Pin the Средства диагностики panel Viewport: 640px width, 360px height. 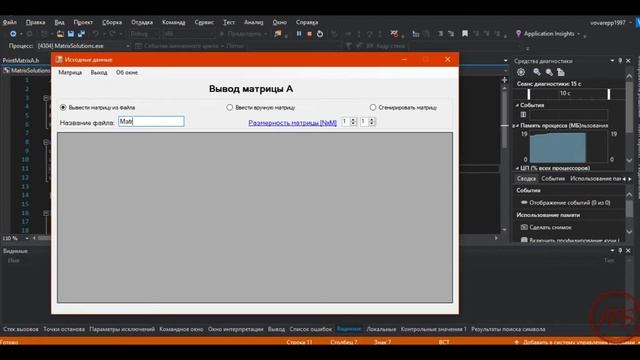pyautogui.click(x=620, y=60)
